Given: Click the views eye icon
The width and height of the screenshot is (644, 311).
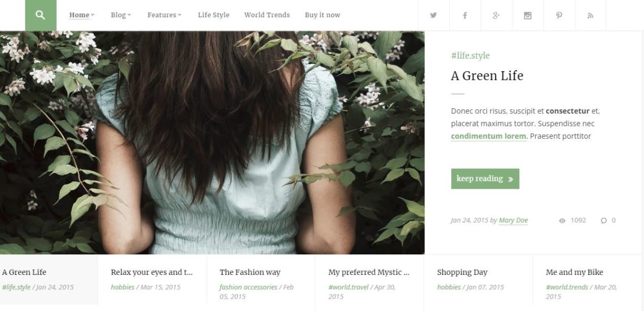Looking at the screenshot, I should (562, 220).
